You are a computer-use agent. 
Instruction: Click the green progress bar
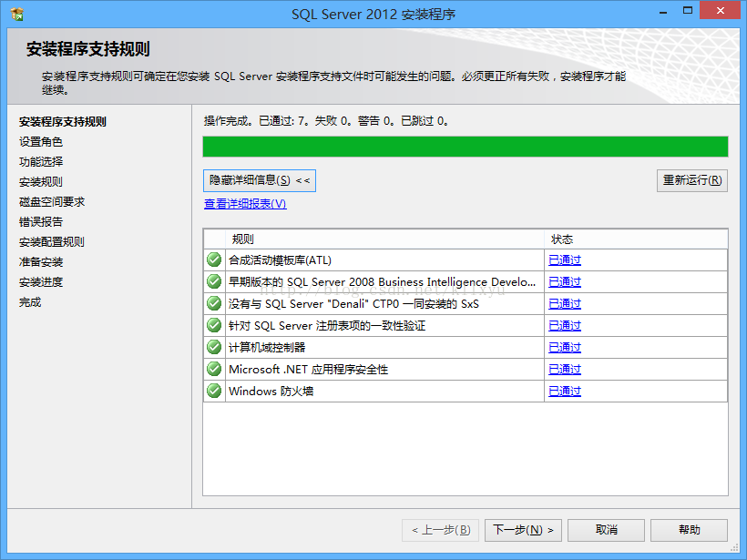click(466, 147)
